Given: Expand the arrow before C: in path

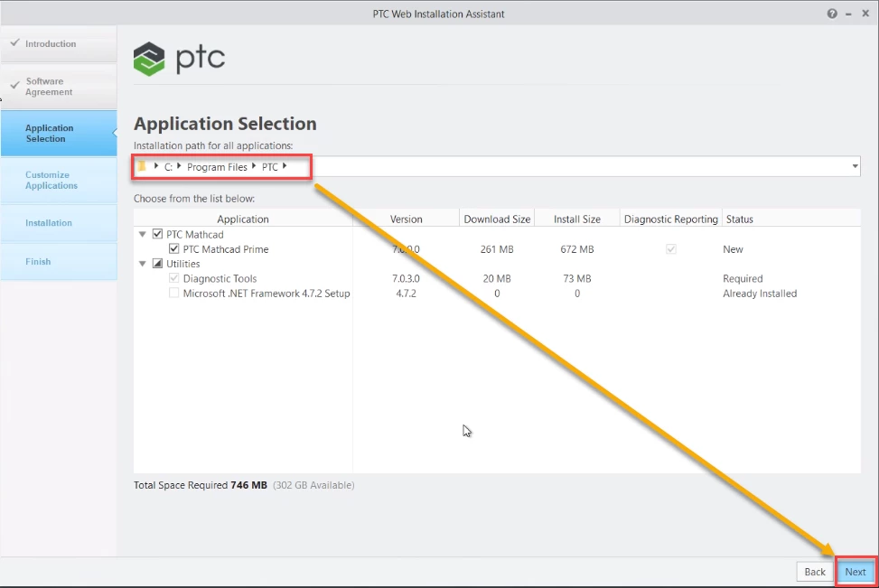Looking at the screenshot, I should [156, 166].
